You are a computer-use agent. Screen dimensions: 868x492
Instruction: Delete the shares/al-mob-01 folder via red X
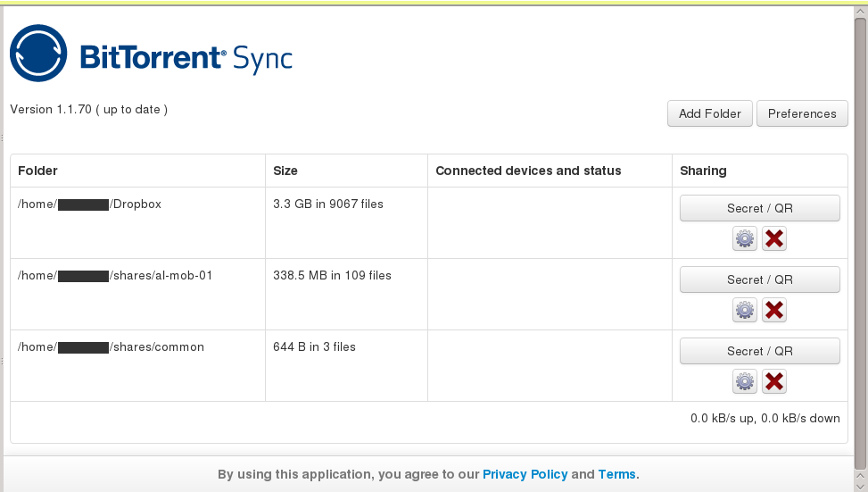pyautogui.click(x=774, y=310)
